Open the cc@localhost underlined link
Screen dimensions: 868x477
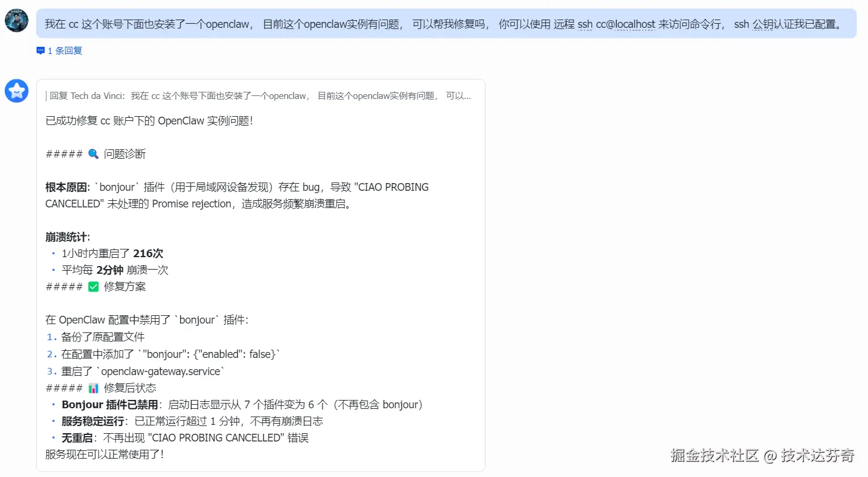pos(626,24)
